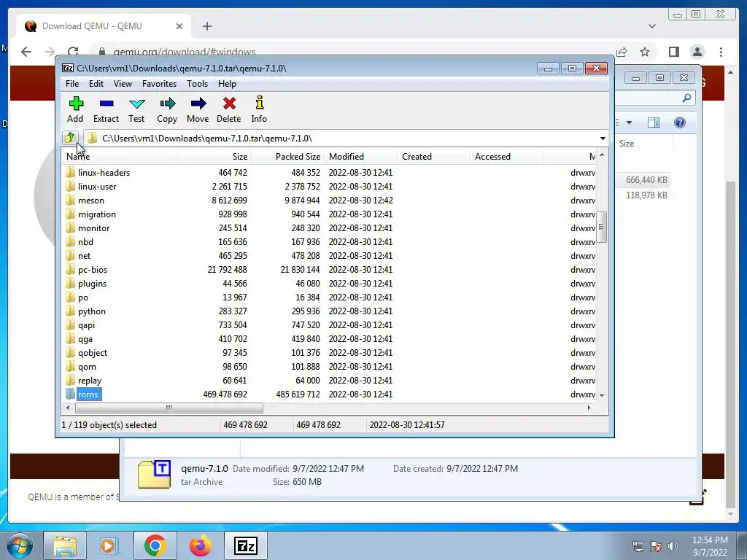The height and width of the screenshot is (560, 747).
Task: Select the replay folder
Action: tap(90, 381)
